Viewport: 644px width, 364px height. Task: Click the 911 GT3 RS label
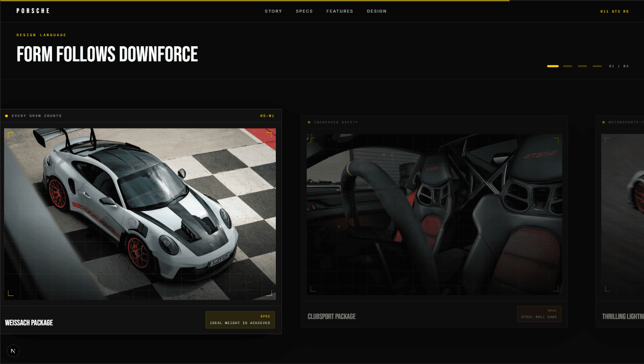click(x=615, y=11)
